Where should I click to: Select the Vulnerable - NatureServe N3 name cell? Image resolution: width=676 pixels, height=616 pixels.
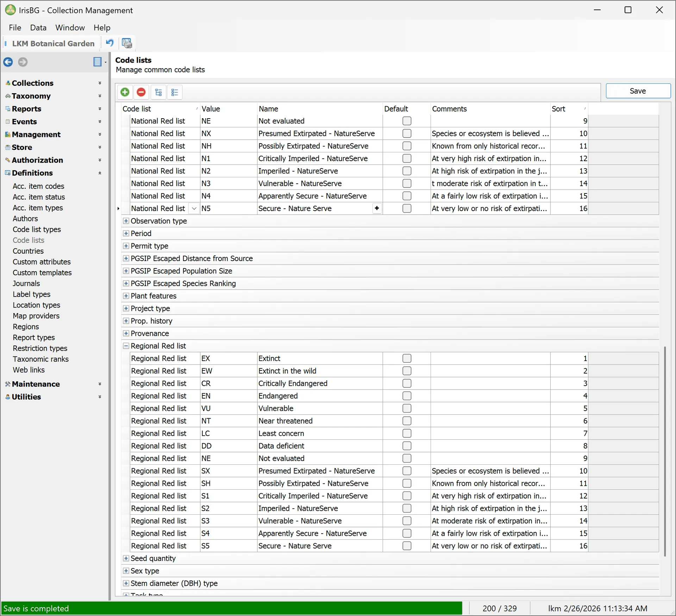[320, 183]
